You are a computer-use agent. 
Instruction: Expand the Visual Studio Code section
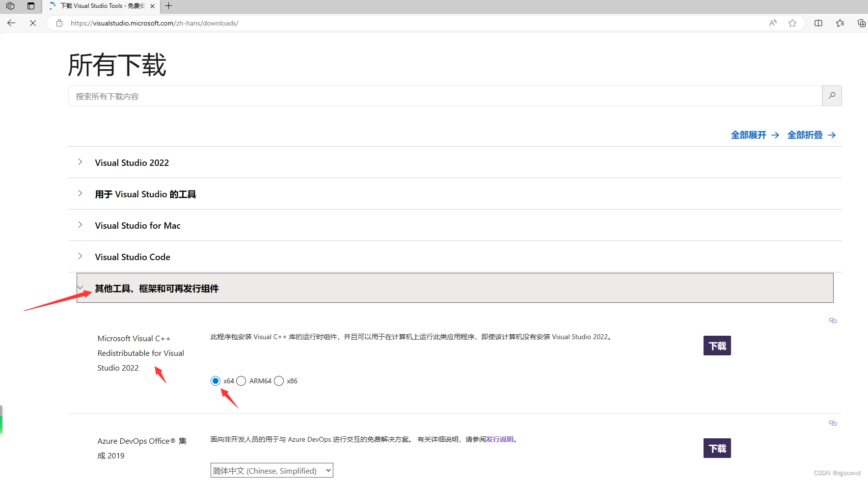[455, 257]
